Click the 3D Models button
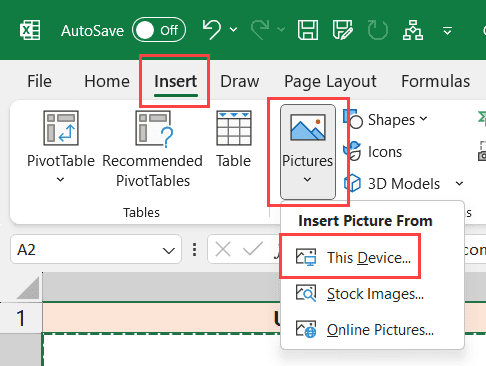The image size is (486, 366). coord(392,184)
